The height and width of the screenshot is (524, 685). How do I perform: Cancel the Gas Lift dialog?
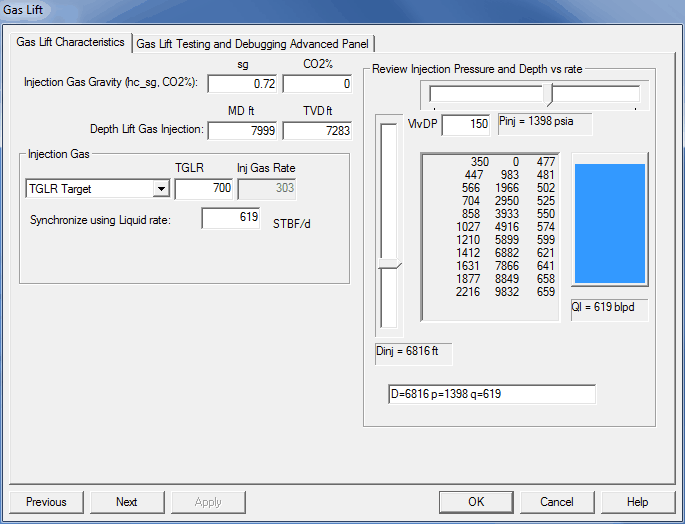557,502
